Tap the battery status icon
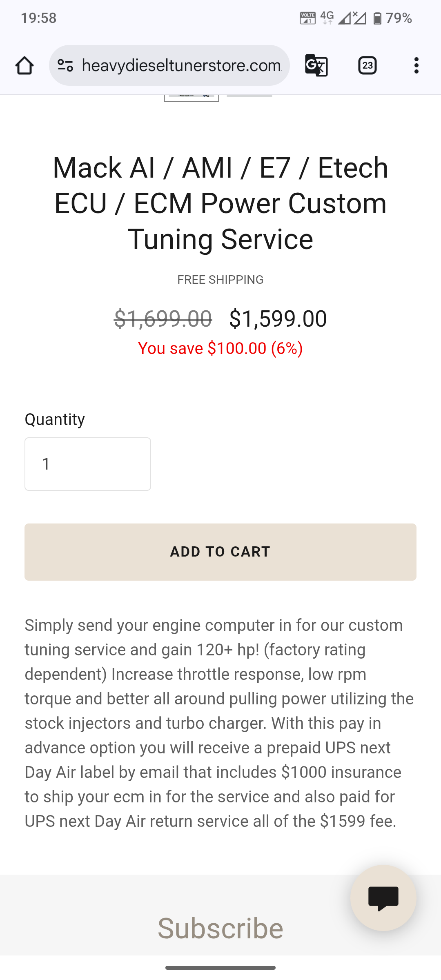The width and height of the screenshot is (441, 980). click(x=377, y=18)
